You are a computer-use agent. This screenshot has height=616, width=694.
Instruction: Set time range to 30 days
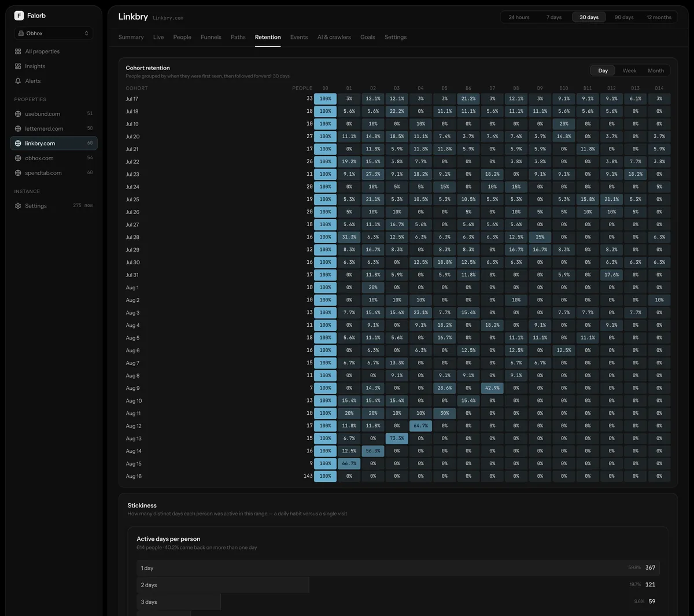pyautogui.click(x=589, y=17)
